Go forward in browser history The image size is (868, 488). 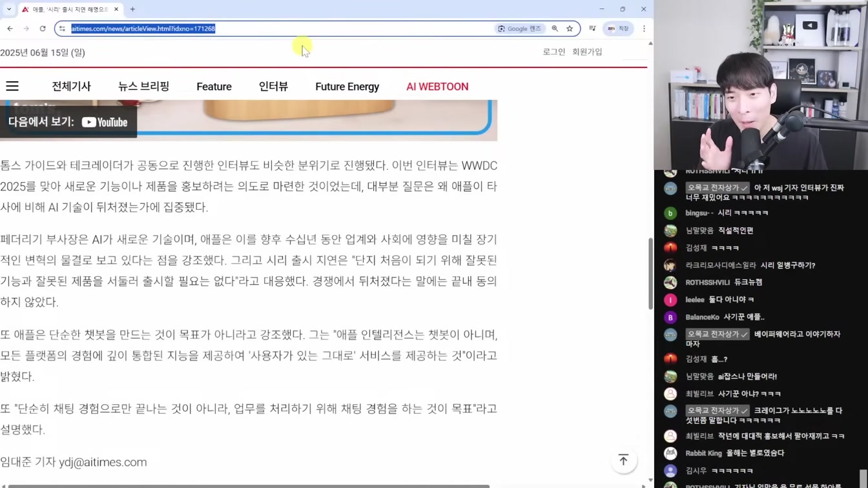pyautogui.click(x=26, y=28)
